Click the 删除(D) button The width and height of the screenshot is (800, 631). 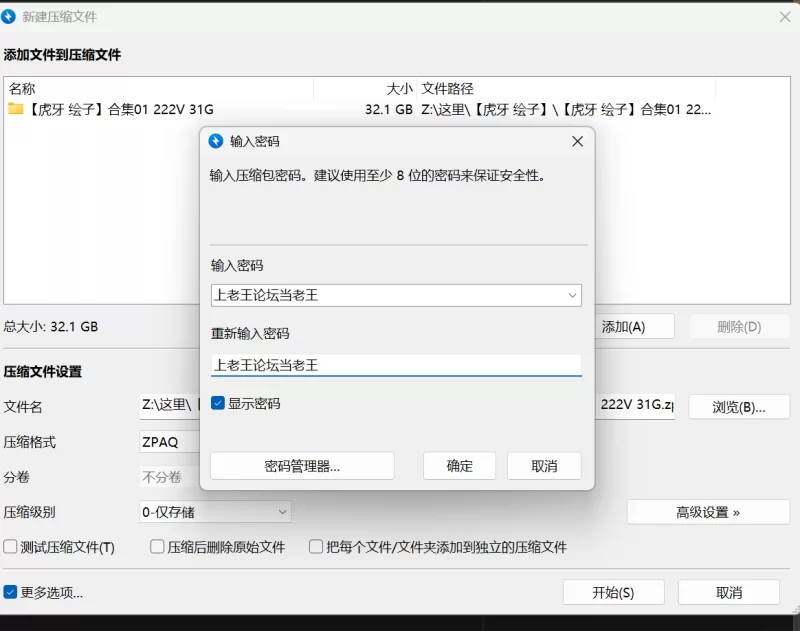click(x=739, y=326)
